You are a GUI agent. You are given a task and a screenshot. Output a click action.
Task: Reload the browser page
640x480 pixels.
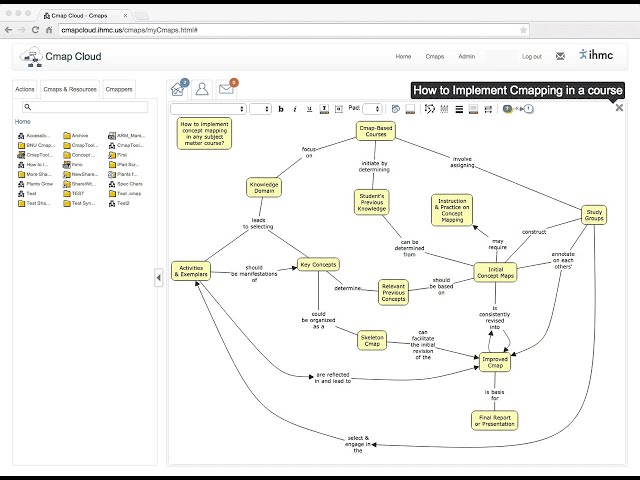tap(35, 30)
